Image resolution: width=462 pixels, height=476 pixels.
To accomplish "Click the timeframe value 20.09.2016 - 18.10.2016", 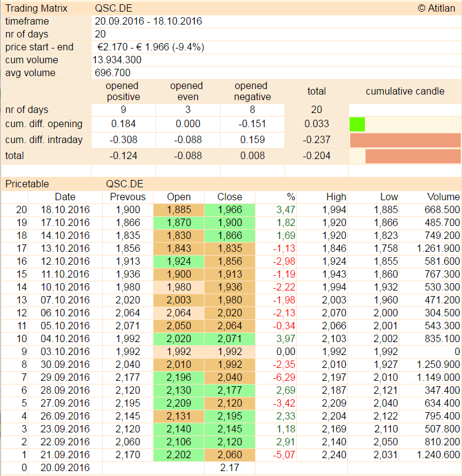I will point(148,21).
